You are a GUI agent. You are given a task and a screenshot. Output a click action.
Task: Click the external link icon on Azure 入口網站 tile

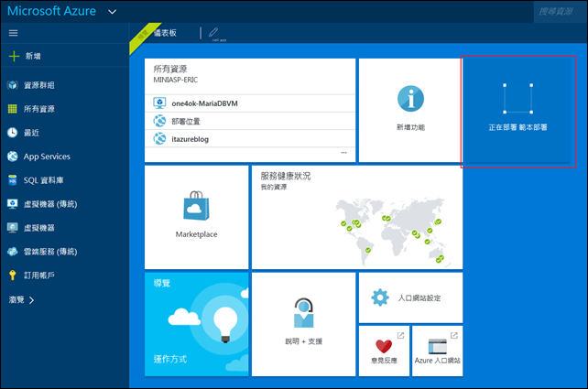click(x=454, y=335)
